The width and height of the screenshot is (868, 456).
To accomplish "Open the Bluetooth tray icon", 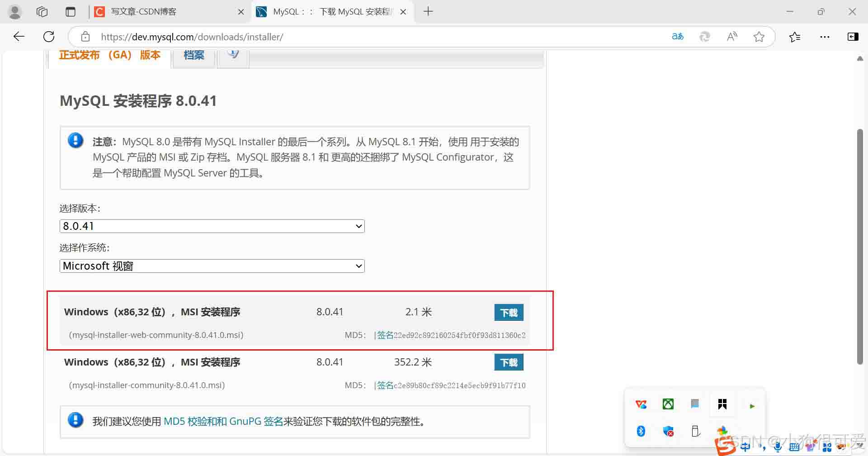I will (641, 431).
